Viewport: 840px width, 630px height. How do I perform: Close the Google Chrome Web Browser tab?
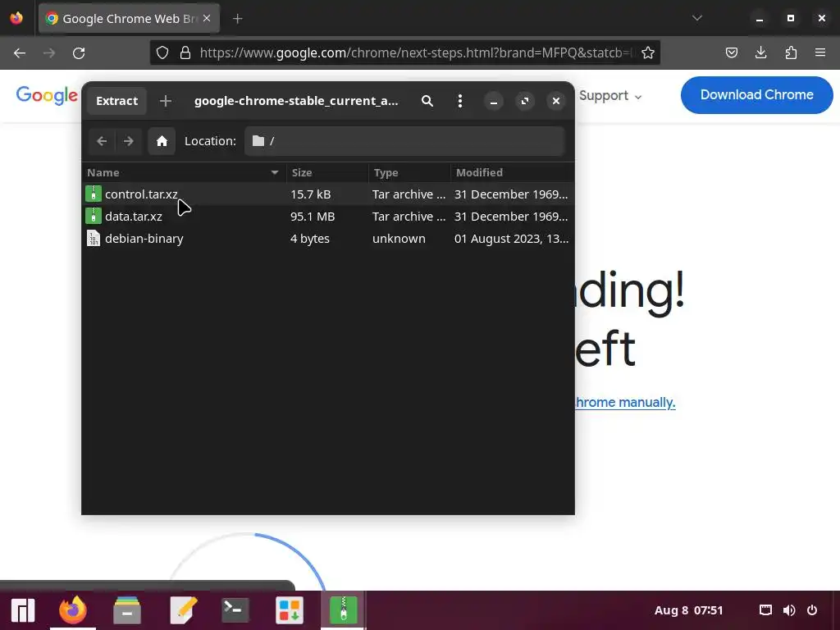(207, 18)
